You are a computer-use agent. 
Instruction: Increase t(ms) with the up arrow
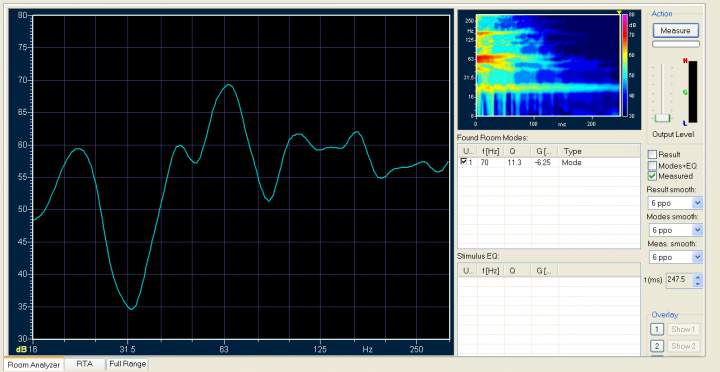coord(698,277)
